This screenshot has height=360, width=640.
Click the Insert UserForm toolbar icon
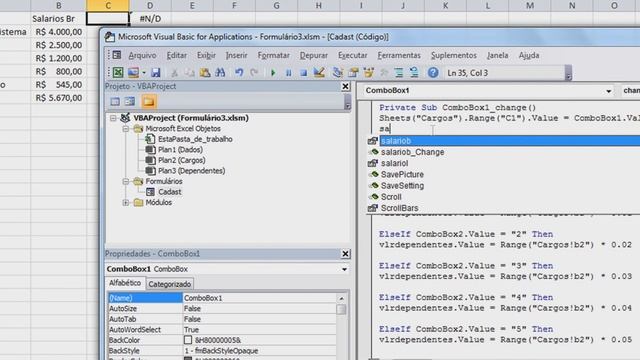pos(133,73)
